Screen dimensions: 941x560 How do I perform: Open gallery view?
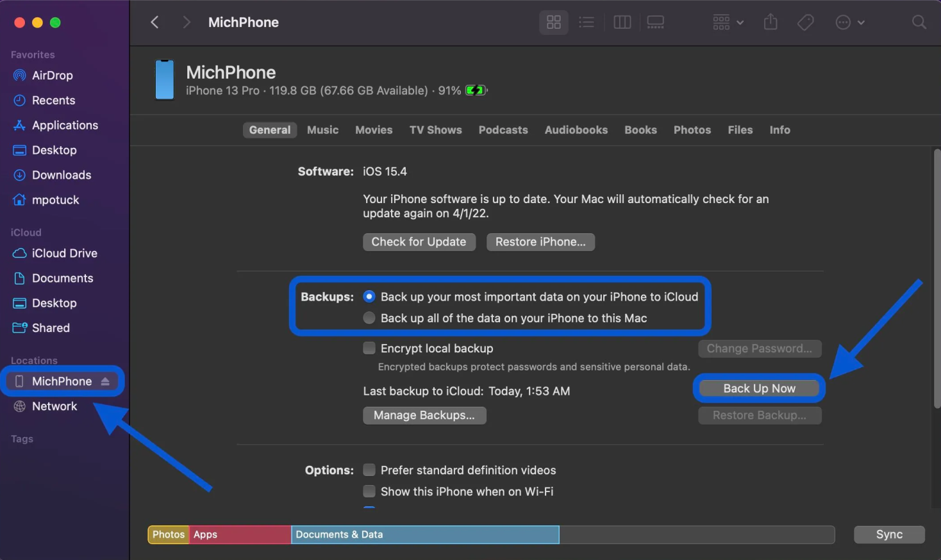pos(655,22)
